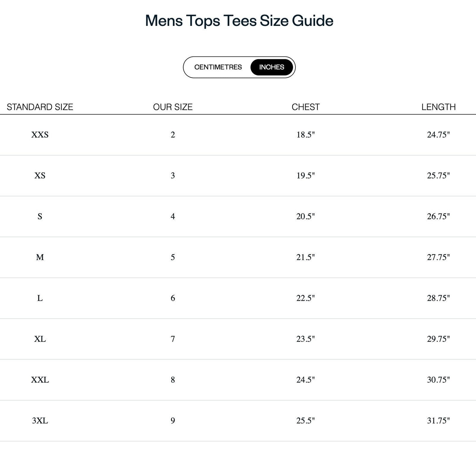Click the M standard size cell
The image size is (476, 476).
point(40,257)
